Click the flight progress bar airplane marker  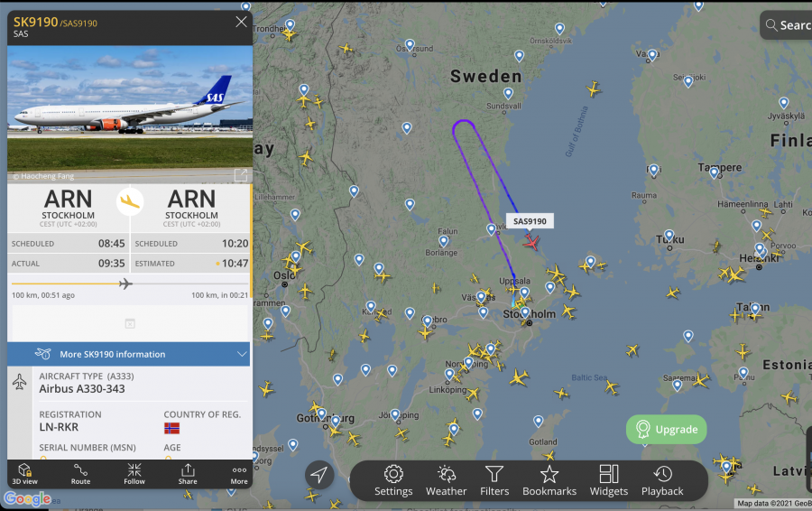(x=125, y=283)
